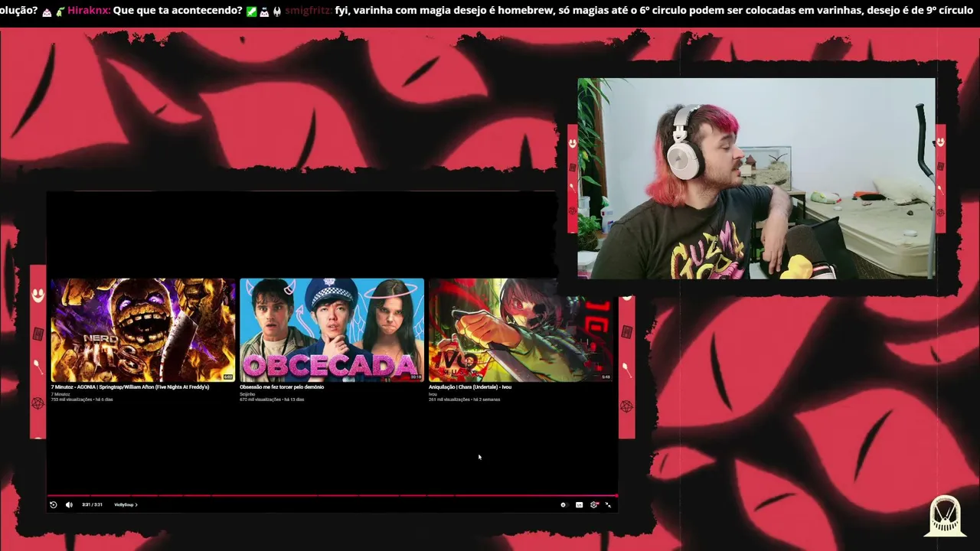980x551 pixels.
Task: Open the Aniquilação Chara video thumbnail
Action: coord(521,330)
